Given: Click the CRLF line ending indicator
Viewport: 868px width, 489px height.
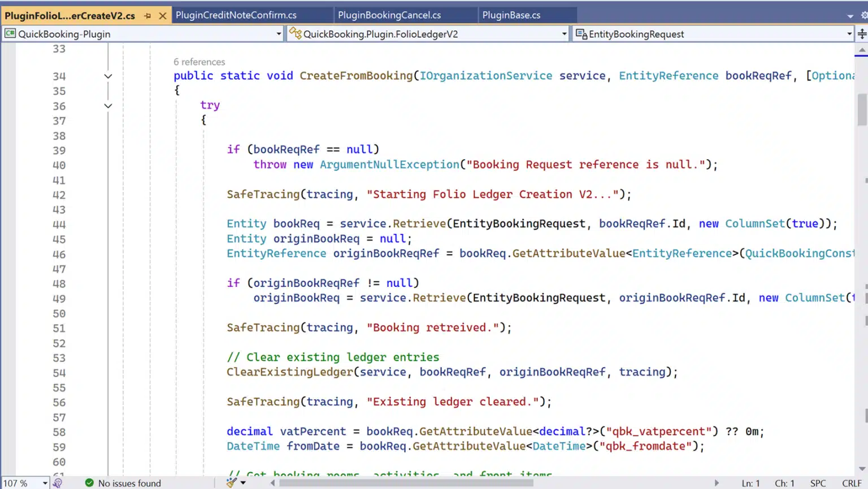Looking at the screenshot, I should [x=853, y=483].
